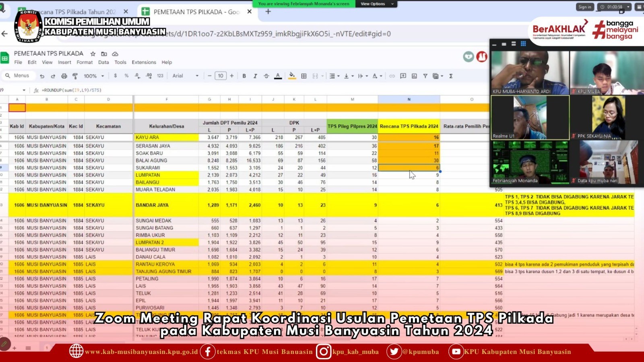Click the undo arrow icon
This screenshot has height=362, width=644.
[42, 76]
